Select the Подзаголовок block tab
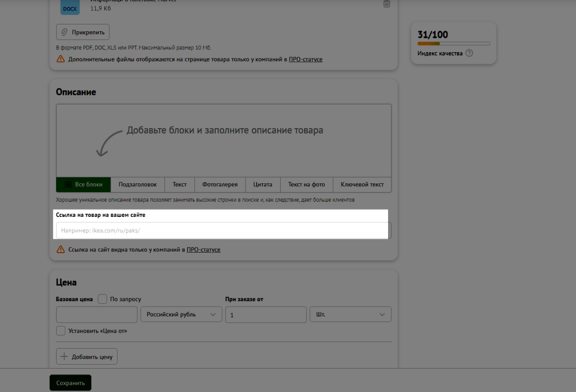The width and height of the screenshot is (576, 392). [138, 185]
